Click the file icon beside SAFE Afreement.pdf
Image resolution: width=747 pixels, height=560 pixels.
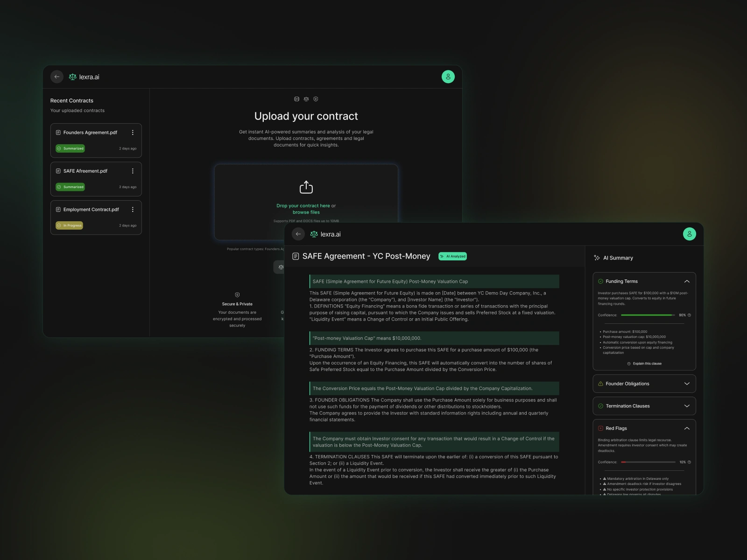pyautogui.click(x=58, y=171)
